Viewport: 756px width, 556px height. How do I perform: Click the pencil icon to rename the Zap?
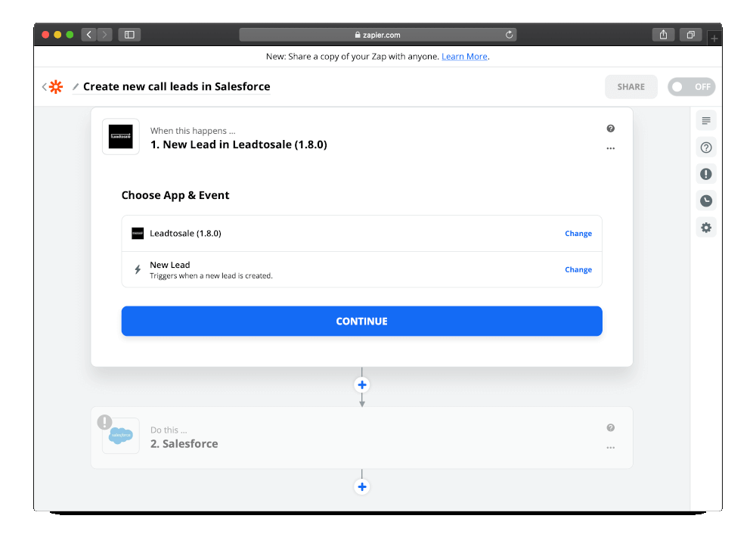(x=76, y=86)
